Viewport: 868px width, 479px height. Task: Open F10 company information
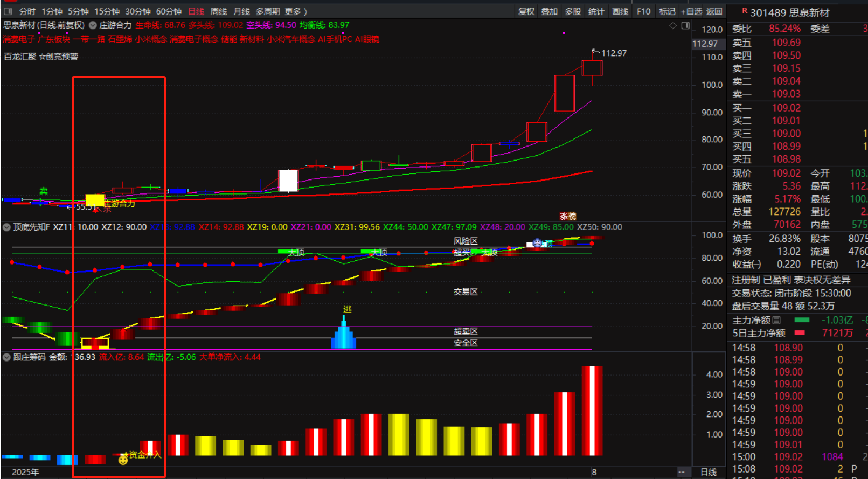point(643,11)
